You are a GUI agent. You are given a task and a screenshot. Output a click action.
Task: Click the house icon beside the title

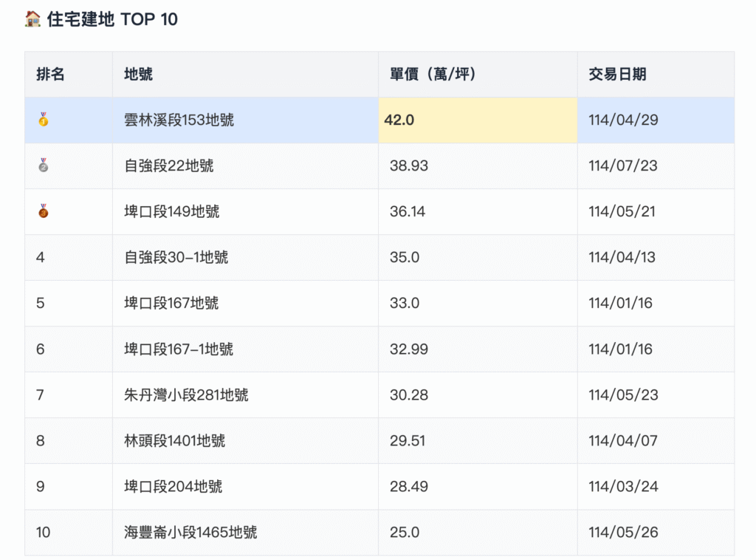click(30, 18)
